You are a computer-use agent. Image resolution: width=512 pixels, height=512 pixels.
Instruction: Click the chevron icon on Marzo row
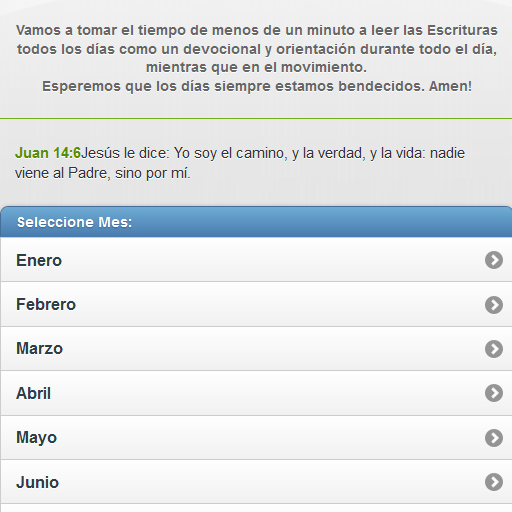pos(494,349)
